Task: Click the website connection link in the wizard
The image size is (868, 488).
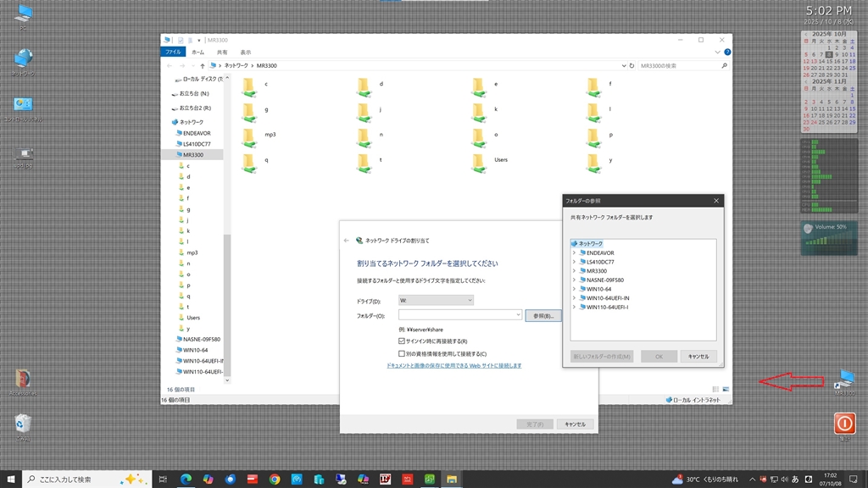Action: click(453, 366)
